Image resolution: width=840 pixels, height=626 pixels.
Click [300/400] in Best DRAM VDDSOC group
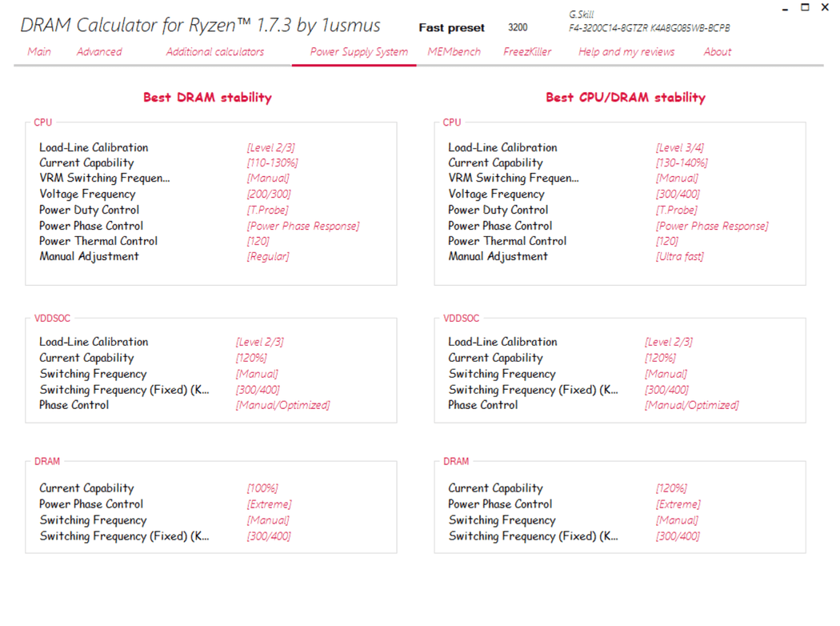coord(258,390)
